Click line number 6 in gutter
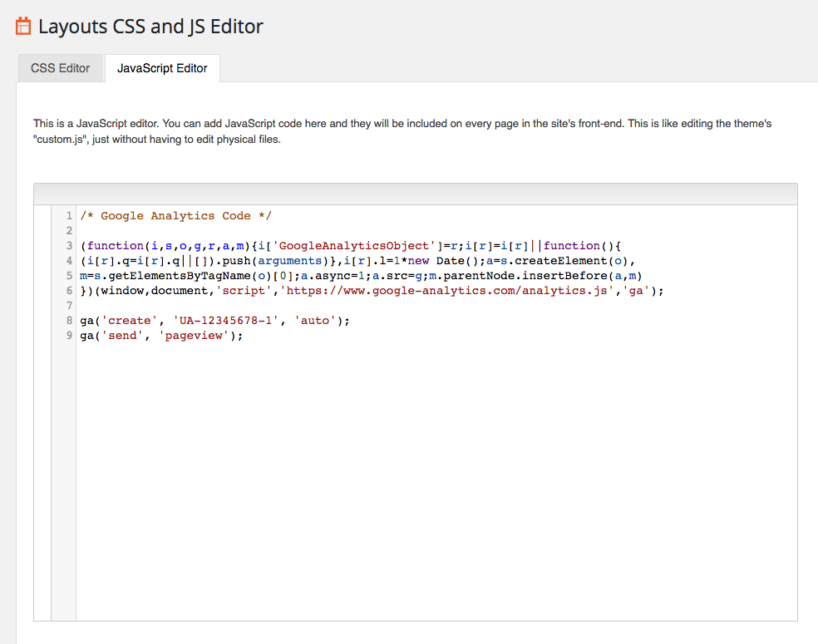This screenshot has width=818, height=644. click(x=69, y=291)
